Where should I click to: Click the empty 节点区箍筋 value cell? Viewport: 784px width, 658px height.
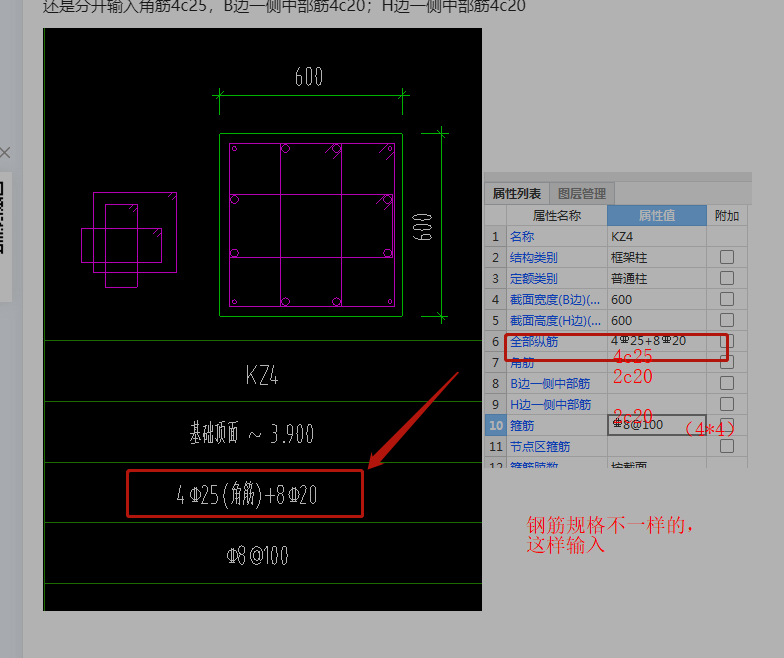656,446
